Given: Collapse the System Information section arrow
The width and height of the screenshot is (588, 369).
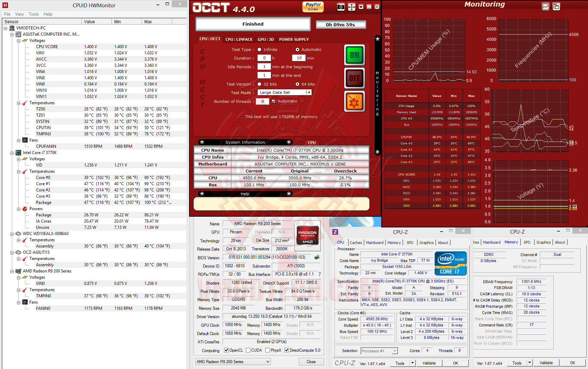Looking at the screenshot, I should point(289,142).
